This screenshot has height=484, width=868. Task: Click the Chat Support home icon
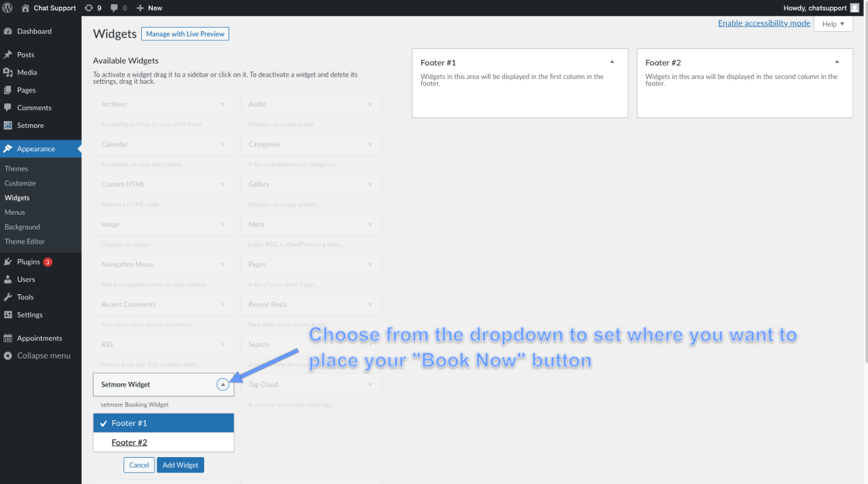point(25,8)
